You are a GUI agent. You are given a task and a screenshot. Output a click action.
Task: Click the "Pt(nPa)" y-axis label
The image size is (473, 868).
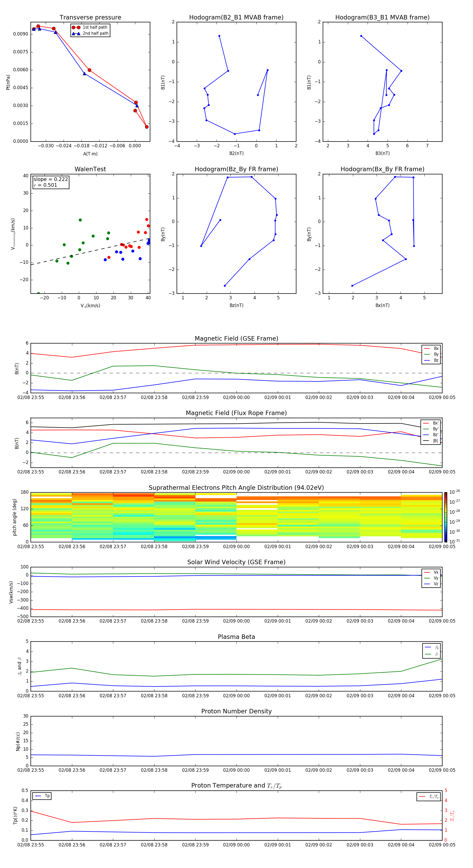tap(8, 82)
